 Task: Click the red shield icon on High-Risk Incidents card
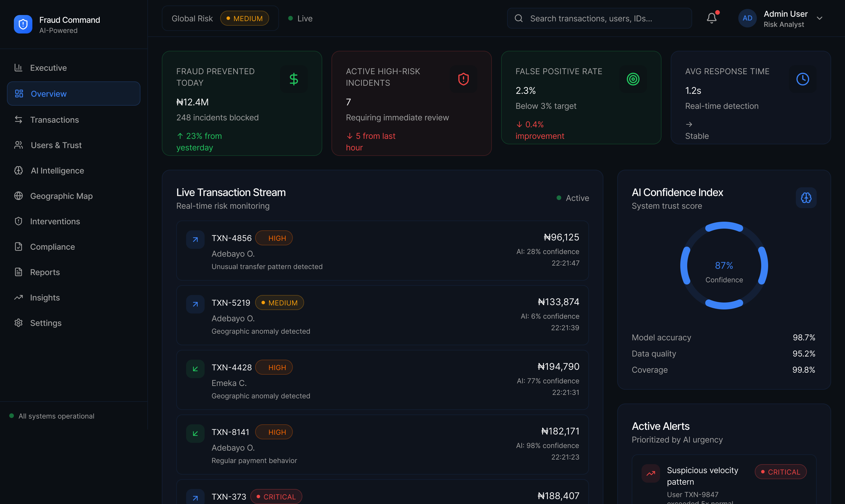click(463, 79)
